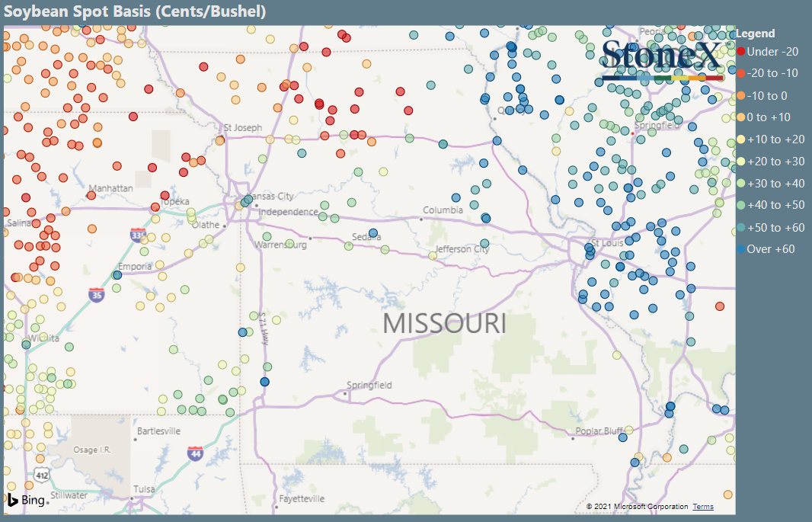Click the St Louis city label
This screenshot has height=522, width=812.
click(607, 243)
